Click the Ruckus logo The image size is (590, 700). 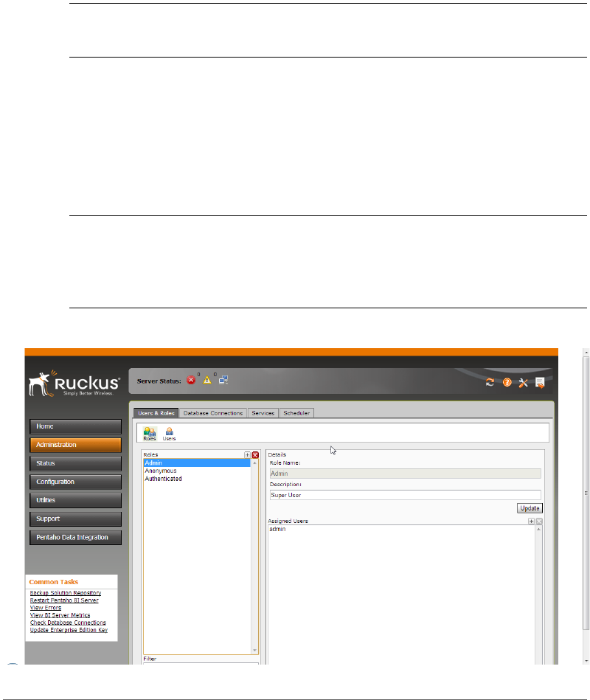(74, 383)
